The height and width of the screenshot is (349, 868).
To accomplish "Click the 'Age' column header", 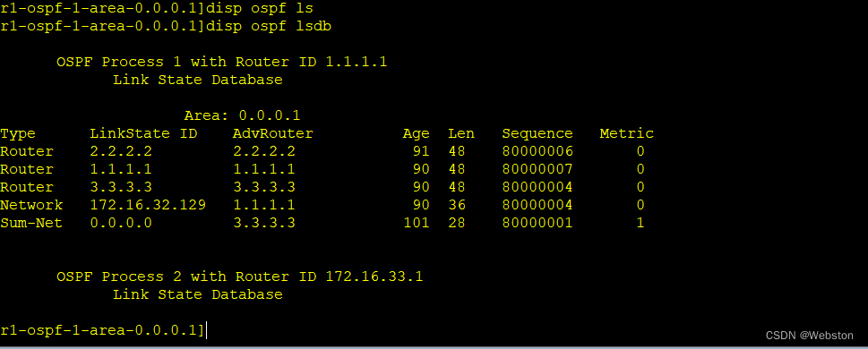I will pyautogui.click(x=417, y=133).
